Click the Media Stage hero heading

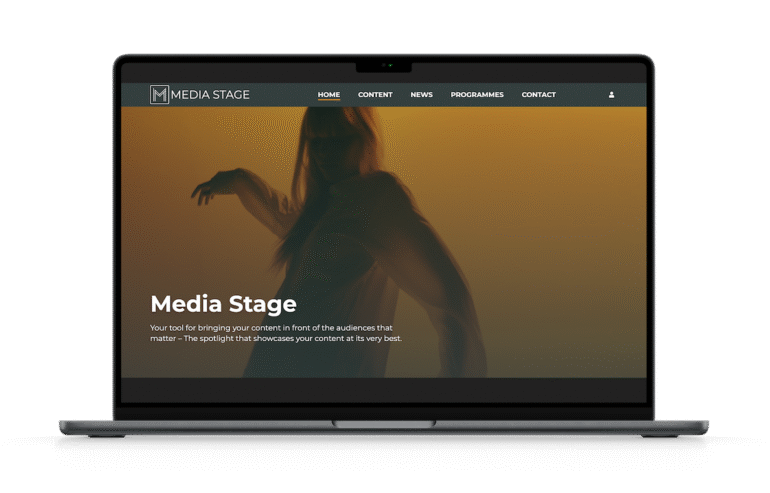tap(223, 304)
